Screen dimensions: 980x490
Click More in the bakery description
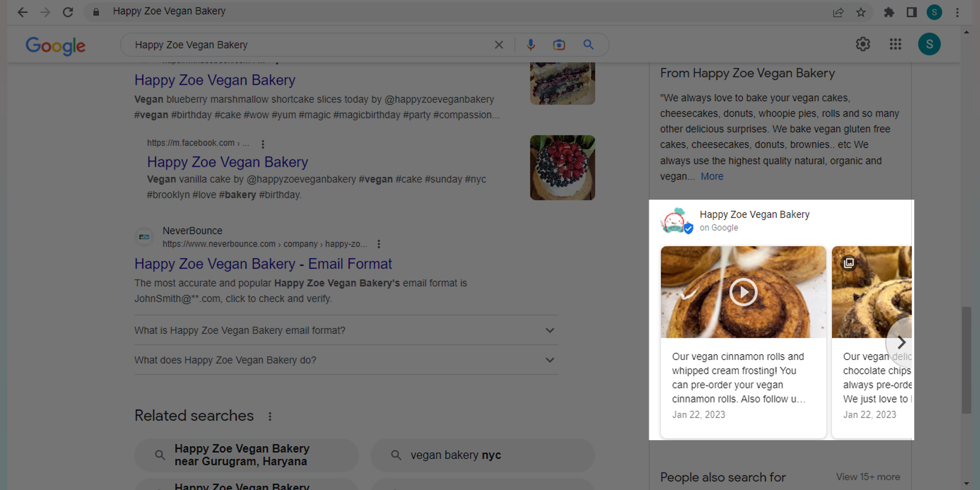coord(712,176)
